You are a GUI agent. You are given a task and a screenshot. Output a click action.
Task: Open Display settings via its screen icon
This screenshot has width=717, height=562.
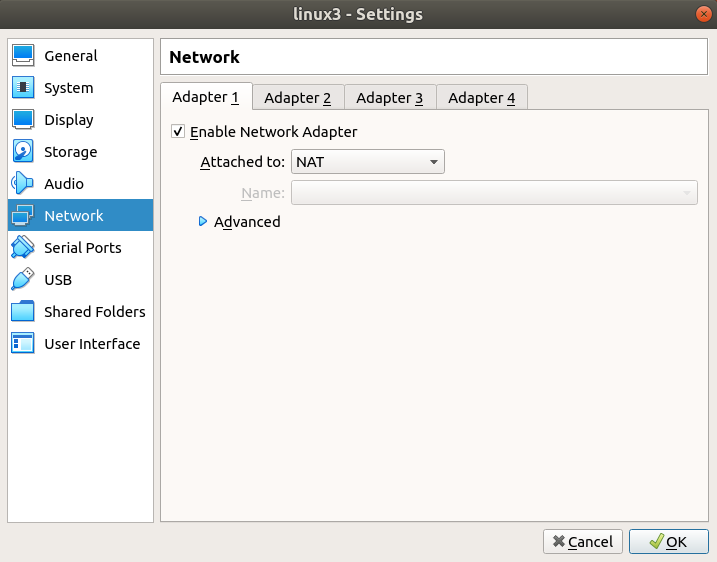point(23,120)
